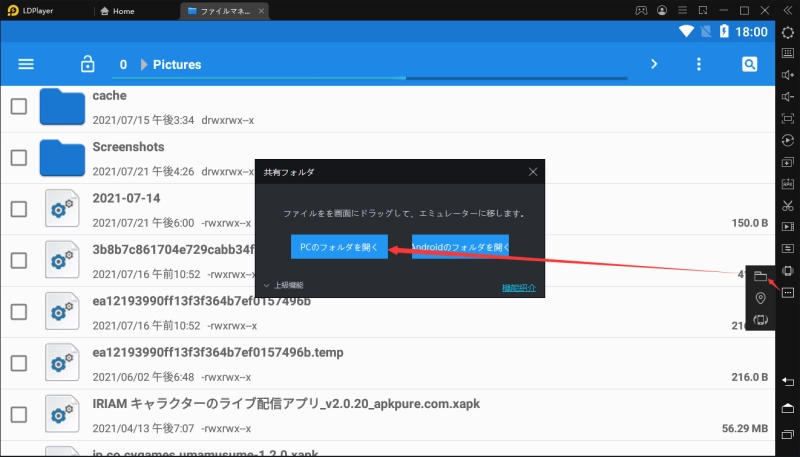
Task: Toggle fullscreen from the sidebar
Action: pyautogui.click(x=788, y=119)
